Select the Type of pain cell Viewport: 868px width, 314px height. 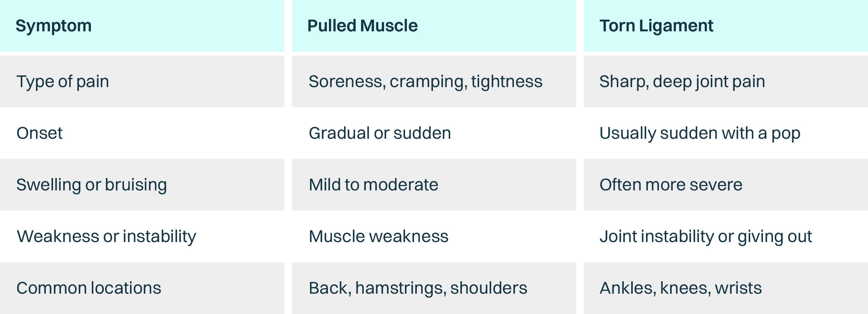click(63, 82)
